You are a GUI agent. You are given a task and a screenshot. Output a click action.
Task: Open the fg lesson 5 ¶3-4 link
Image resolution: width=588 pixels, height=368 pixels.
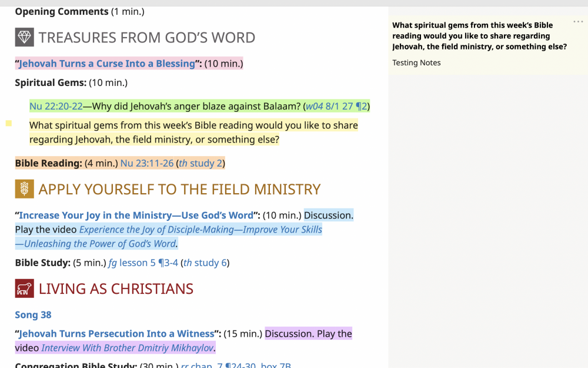tap(142, 263)
